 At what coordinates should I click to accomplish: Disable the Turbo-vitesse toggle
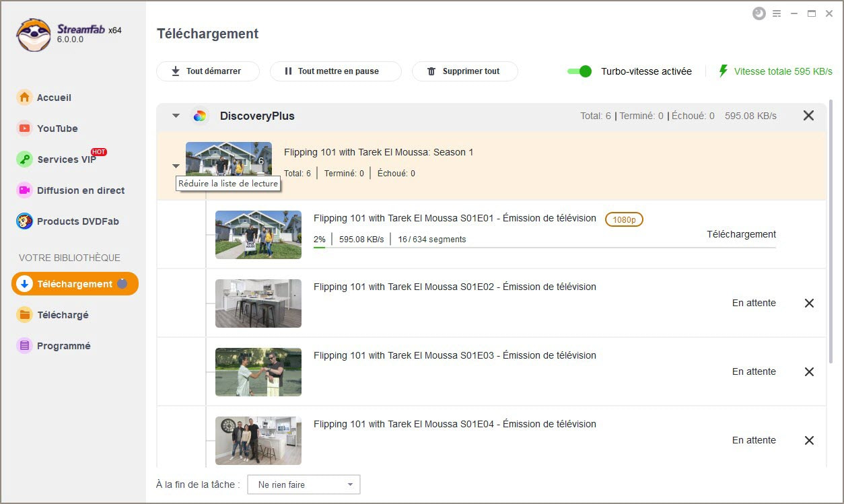[x=579, y=71]
